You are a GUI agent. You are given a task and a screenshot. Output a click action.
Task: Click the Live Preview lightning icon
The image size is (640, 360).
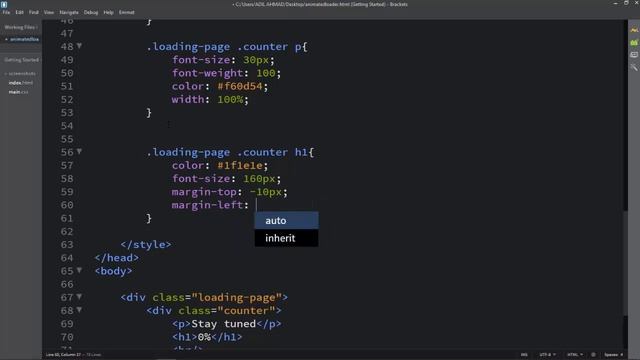(634, 30)
